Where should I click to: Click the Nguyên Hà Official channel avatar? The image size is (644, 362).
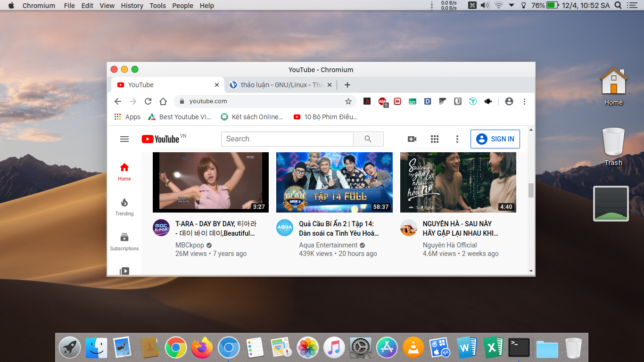(x=409, y=228)
